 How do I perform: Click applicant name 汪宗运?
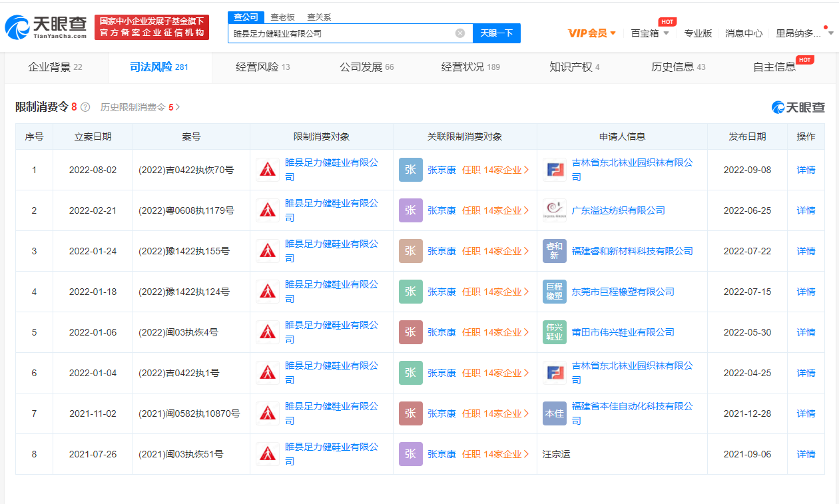click(557, 454)
